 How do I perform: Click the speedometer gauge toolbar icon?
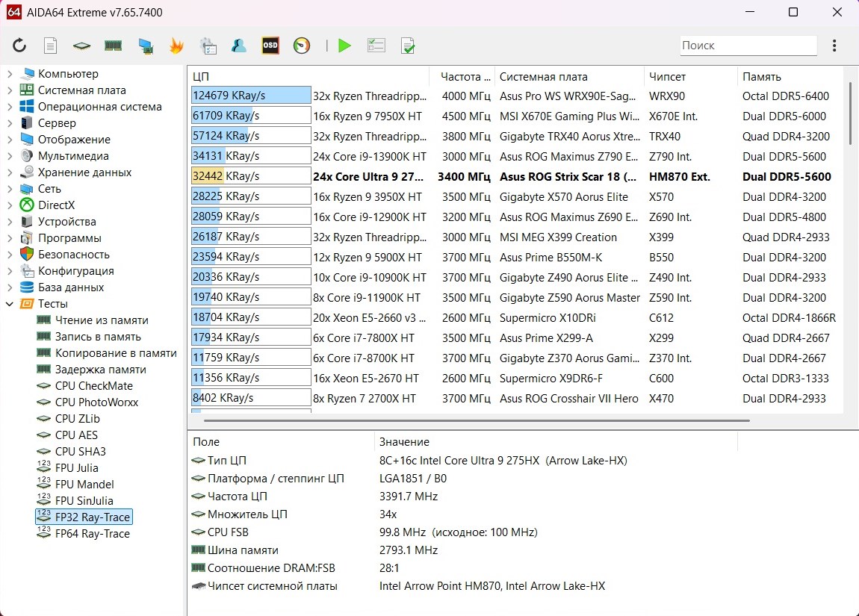point(302,46)
